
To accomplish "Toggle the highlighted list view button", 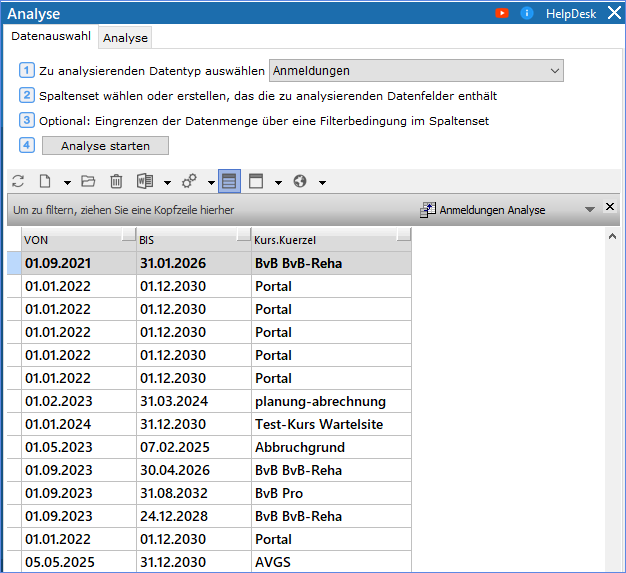I will coord(229,181).
